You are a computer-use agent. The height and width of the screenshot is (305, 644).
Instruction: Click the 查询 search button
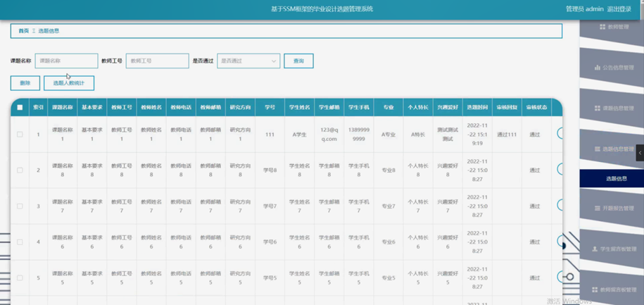point(298,61)
